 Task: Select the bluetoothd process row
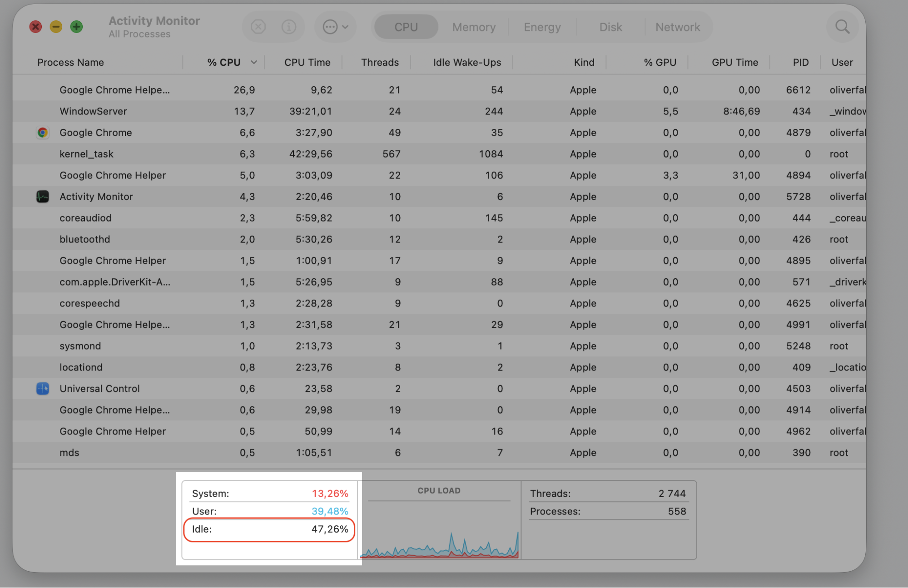click(439, 239)
